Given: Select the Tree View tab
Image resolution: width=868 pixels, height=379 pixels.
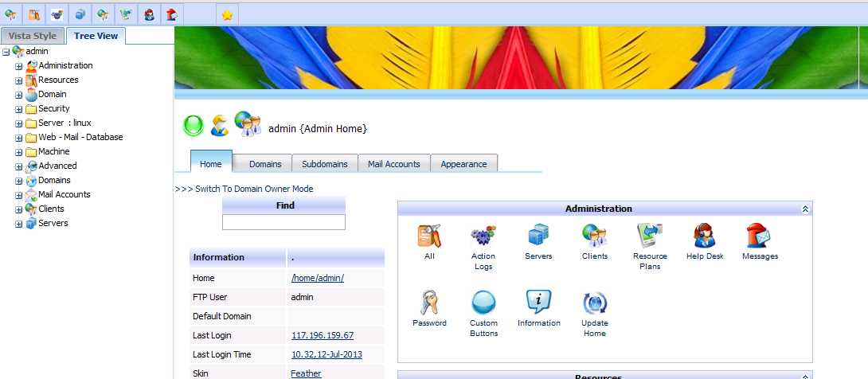Looking at the screenshot, I should [96, 36].
